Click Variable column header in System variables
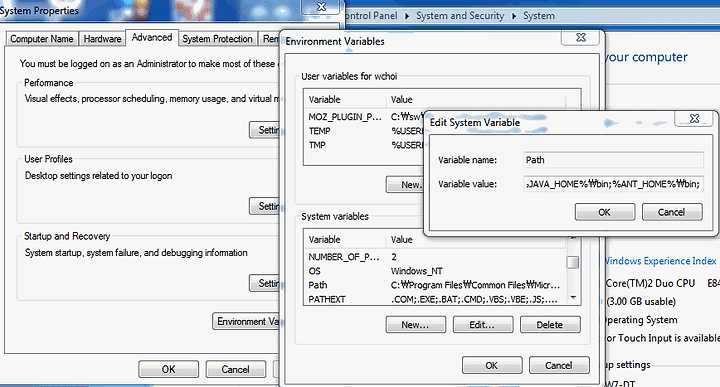 [345, 240]
